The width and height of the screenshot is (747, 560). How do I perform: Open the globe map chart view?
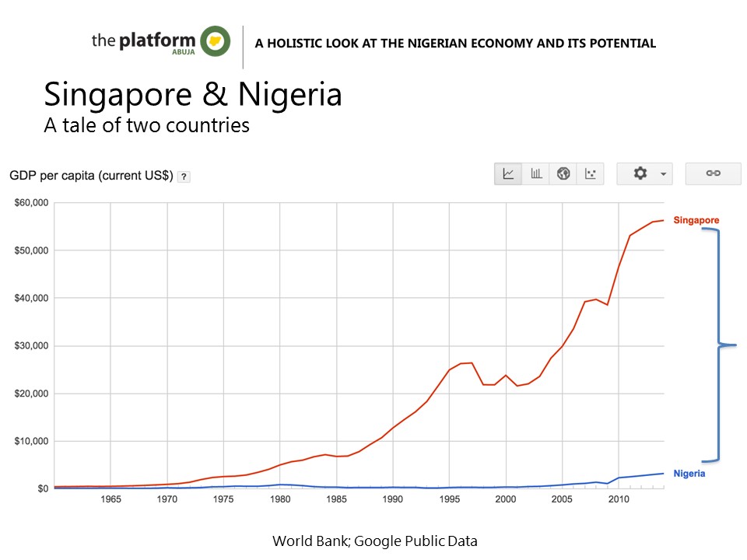(563, 173)
